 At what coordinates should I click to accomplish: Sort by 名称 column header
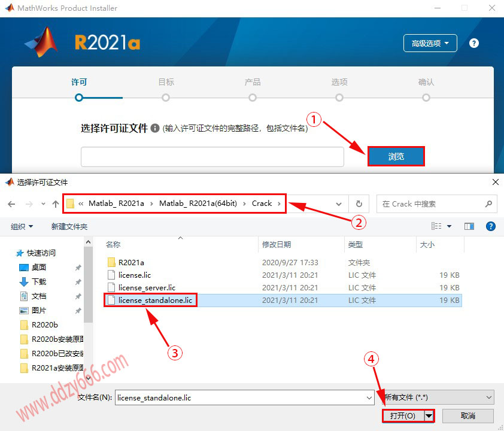click(113, 245)
